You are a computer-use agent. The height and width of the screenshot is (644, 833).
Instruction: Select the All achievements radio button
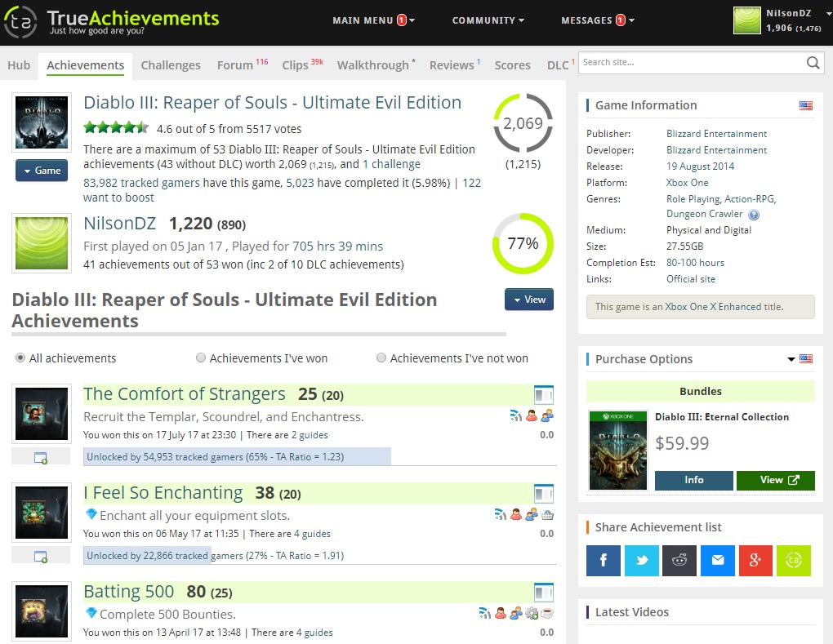click(20, 358)
